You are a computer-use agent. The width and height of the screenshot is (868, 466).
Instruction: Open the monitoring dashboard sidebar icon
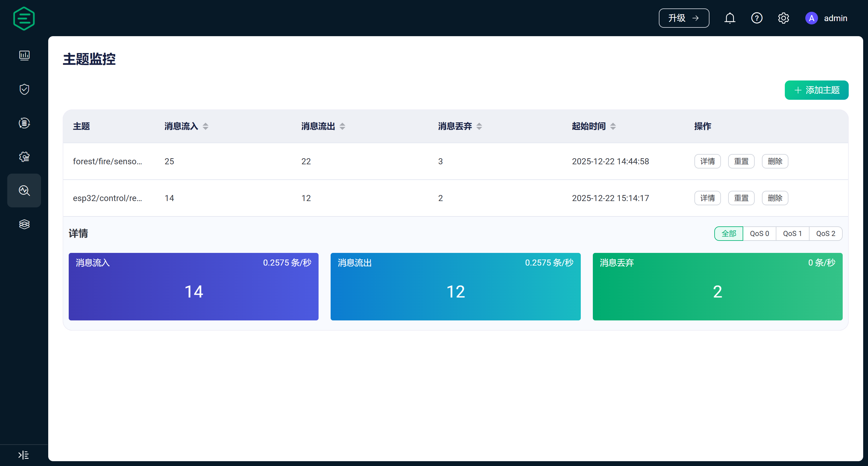(x=24, y=55)
